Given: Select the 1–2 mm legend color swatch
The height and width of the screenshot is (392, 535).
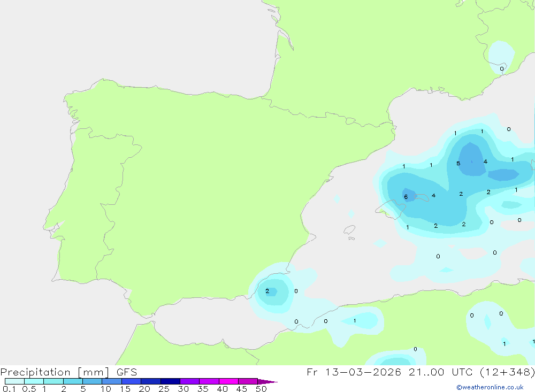Looking at the screenshot, I should 53,381.
